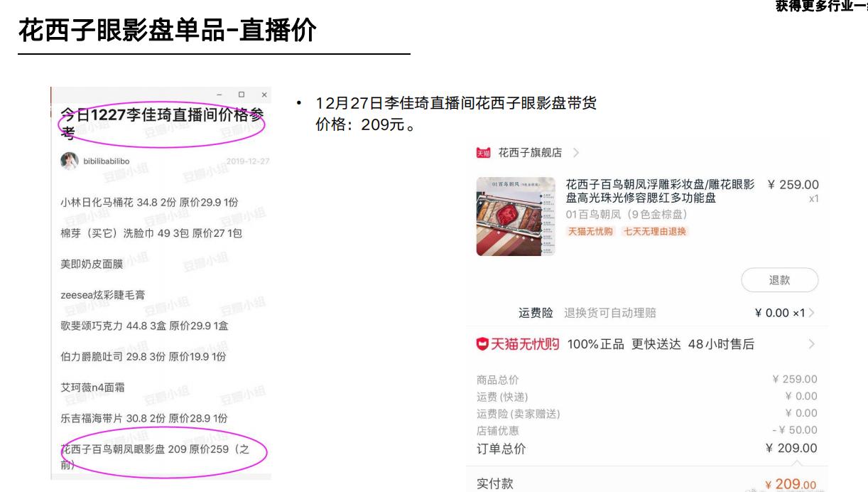Expand the 天猫无忧购 guarantee row chevron

click(x=812, y=344)
